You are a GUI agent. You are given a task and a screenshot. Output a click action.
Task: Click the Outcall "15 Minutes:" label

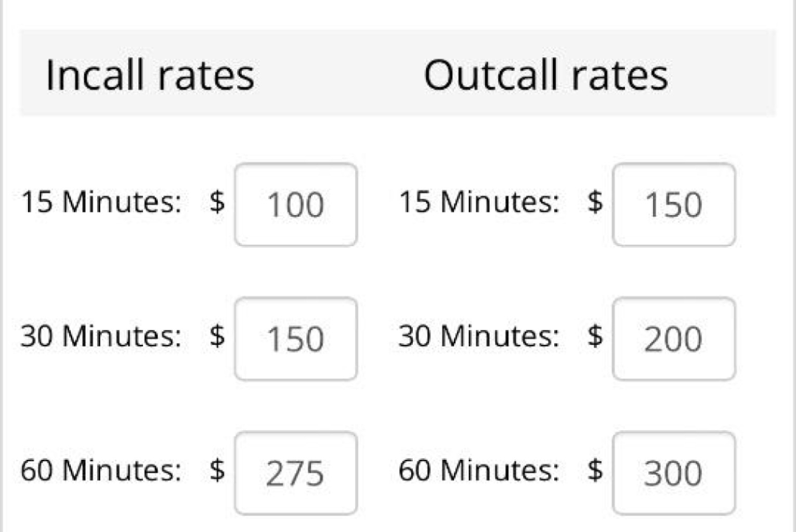click(479, 202)
